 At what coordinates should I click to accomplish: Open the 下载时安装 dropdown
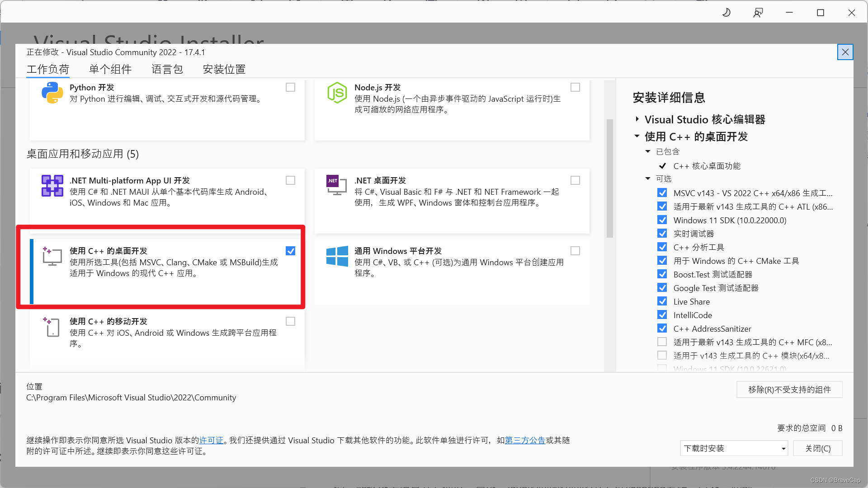[x=734, y=448]
